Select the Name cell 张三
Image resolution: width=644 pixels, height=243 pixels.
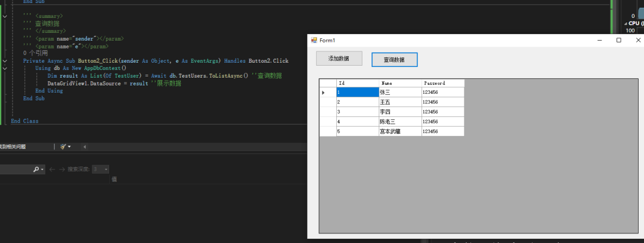tap(400, 92)
